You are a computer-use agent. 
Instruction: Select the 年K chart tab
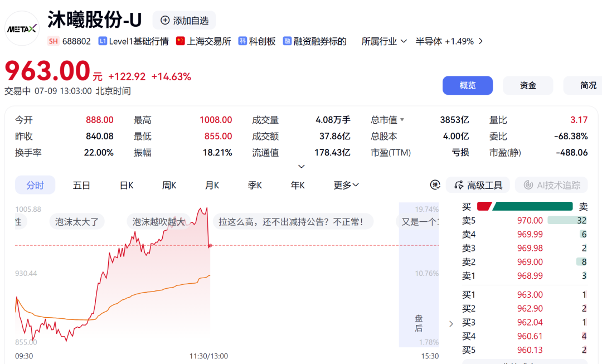pos(298,186)
